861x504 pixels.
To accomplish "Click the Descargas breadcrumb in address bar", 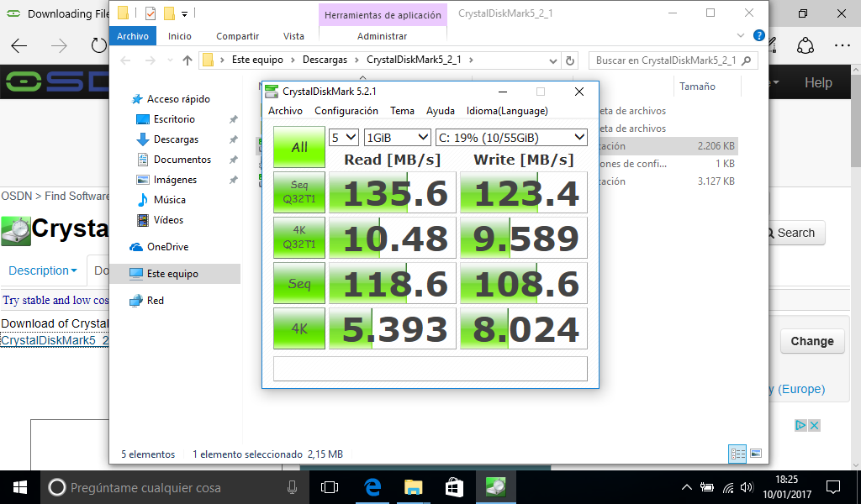I will click(325, 60).
